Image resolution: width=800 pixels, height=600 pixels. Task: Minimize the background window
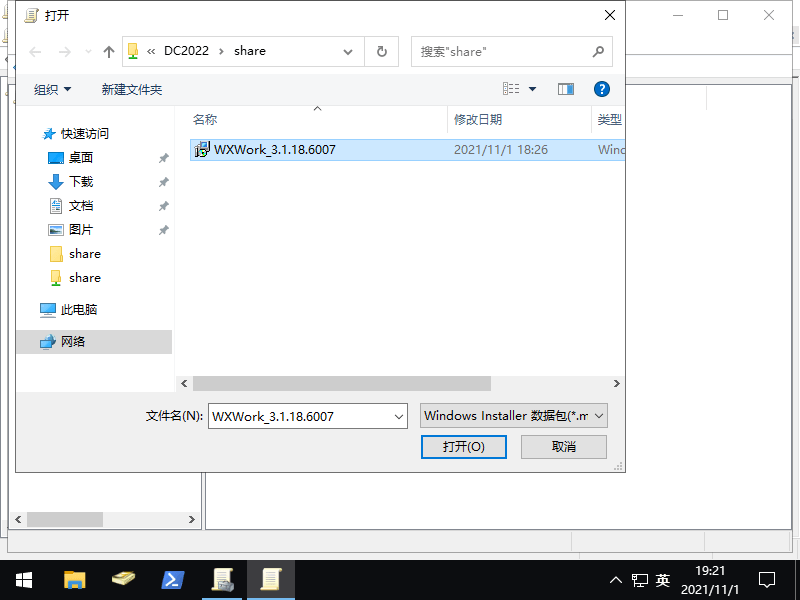point(678,15)
